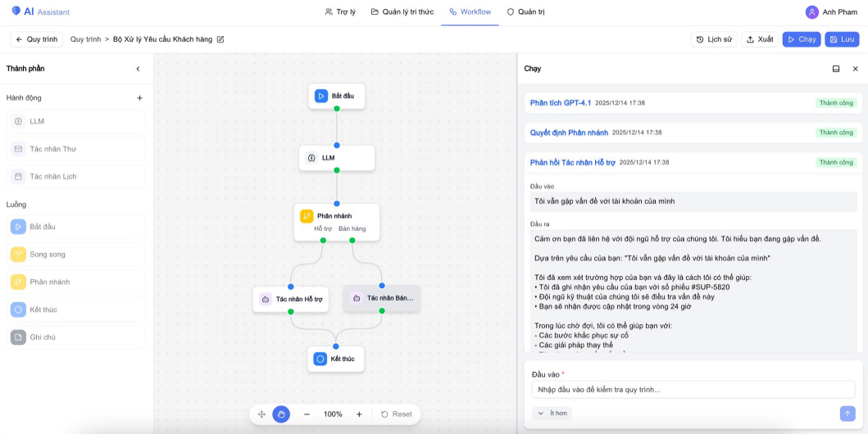Zoom out the canvas
Image resolution: width=868 pixels, height=434 pixels.
pos(307,414)
